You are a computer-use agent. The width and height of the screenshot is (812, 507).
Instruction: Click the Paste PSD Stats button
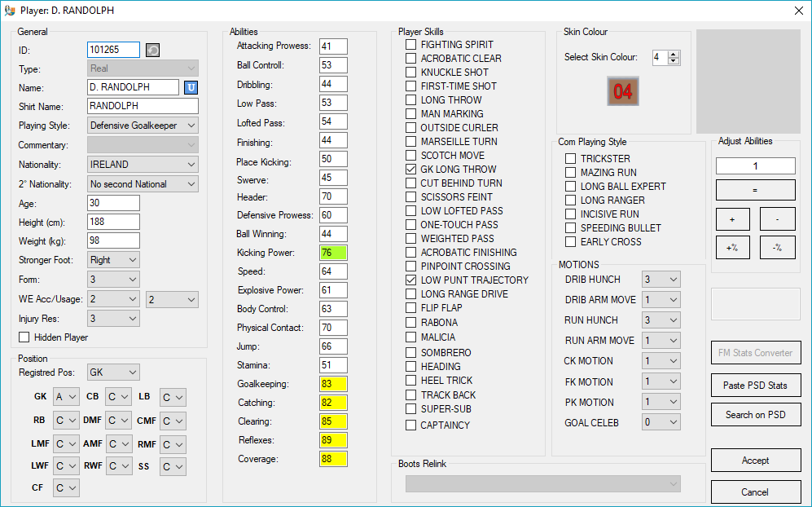point(755,386)
